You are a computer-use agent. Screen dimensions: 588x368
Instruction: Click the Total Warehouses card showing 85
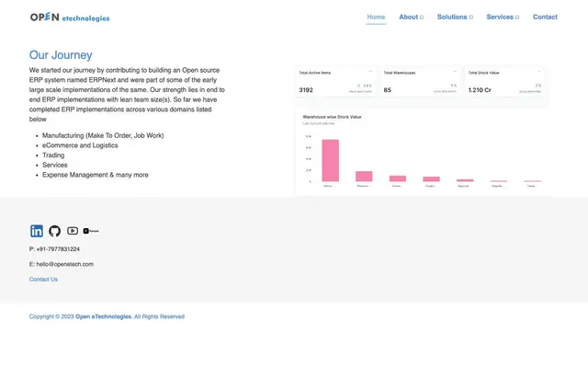(x=421, y=82)
